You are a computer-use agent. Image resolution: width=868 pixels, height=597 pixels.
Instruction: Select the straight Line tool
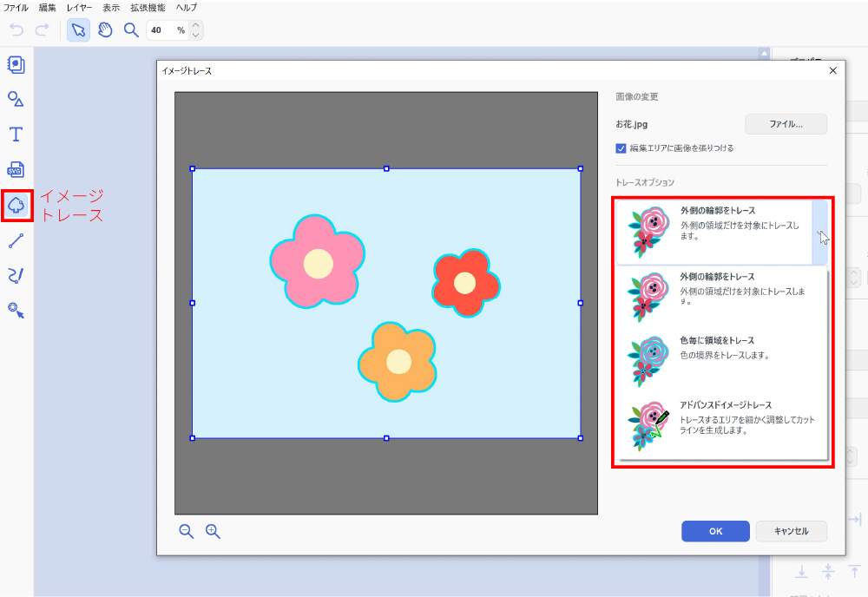[x=16, y=240]
